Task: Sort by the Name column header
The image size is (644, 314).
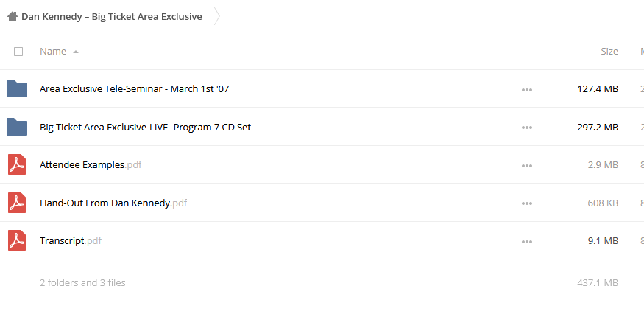Action: (53, 51)
